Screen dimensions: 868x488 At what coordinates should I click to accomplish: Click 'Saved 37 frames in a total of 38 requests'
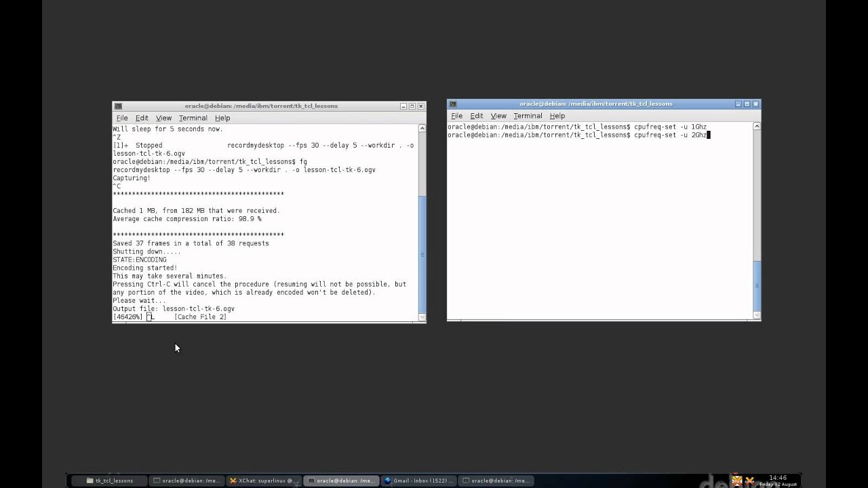(x=191, y=243)
